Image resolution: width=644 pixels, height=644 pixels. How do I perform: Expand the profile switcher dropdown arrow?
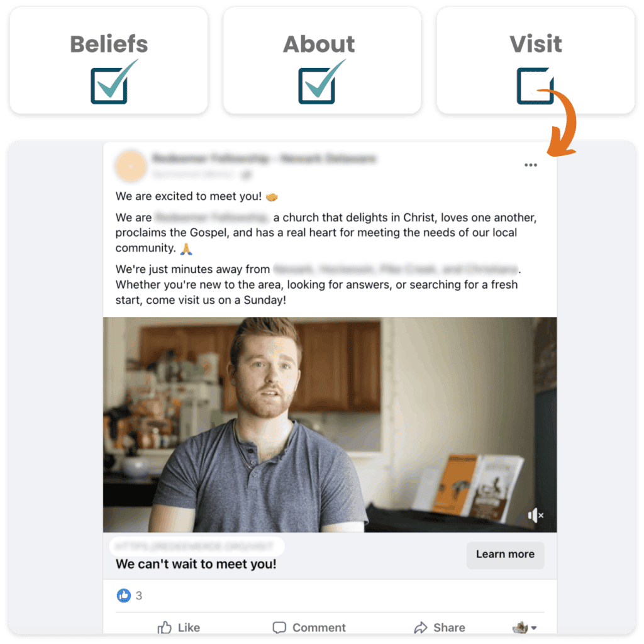[533, 628]
